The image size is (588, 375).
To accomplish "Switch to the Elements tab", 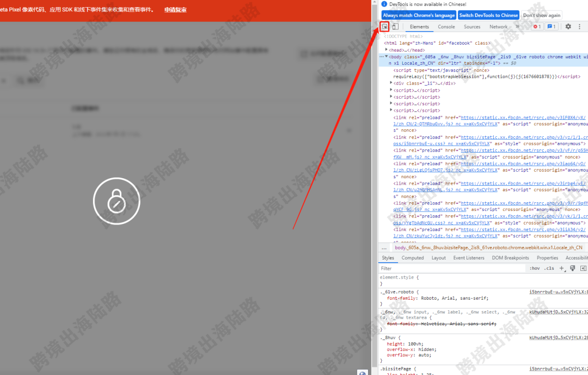I will tap(419, 27).
